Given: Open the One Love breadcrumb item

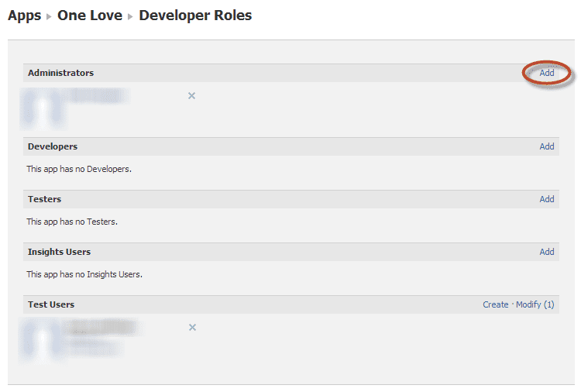Looking at the screenshot, I should coord(90,15).
